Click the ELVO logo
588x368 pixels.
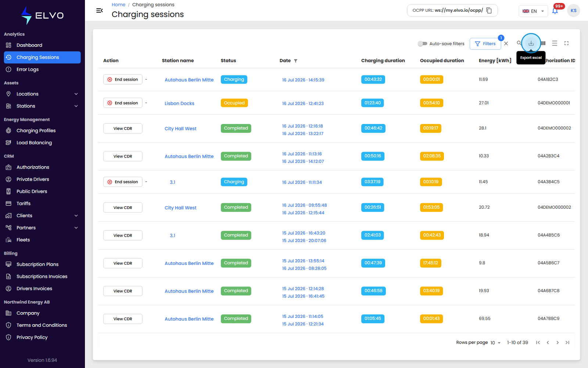pyautogui.click(x=42, y=15)
